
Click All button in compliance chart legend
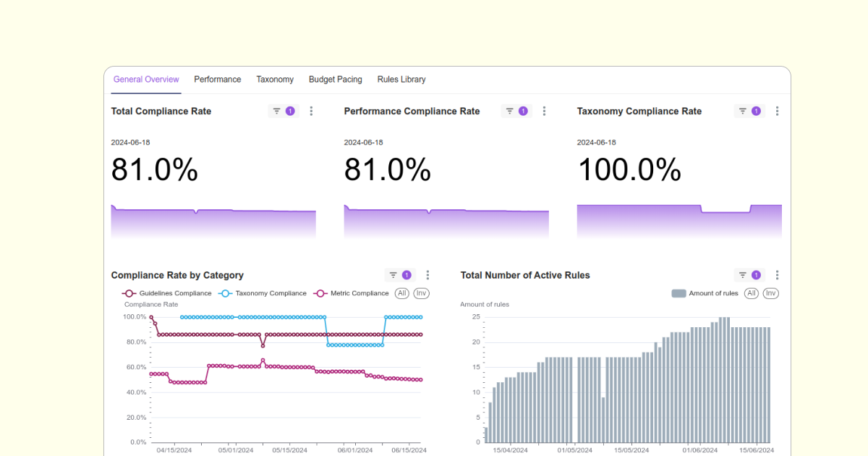[401, 293]
